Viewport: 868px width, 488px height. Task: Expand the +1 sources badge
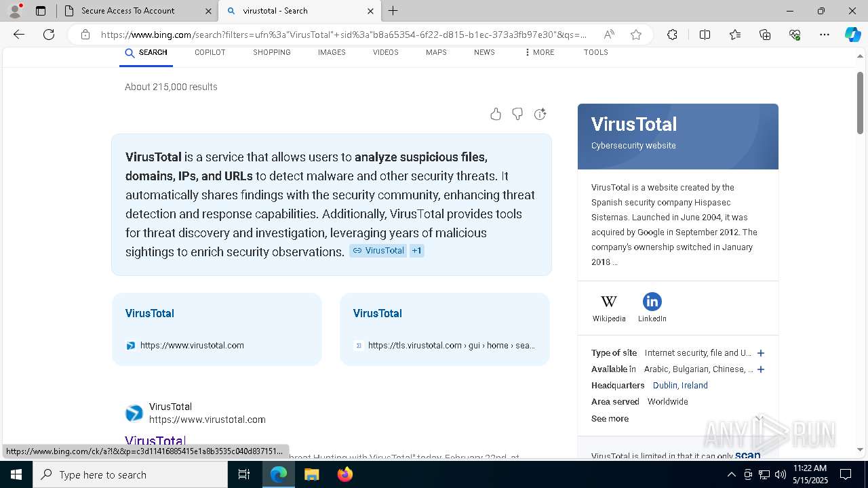[417, 251]
